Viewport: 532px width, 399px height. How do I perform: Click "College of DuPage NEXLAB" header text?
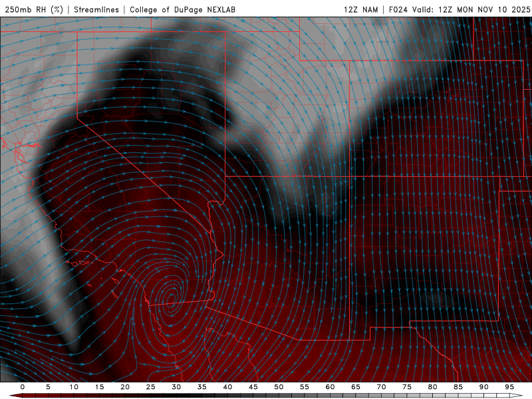(182, 9)
